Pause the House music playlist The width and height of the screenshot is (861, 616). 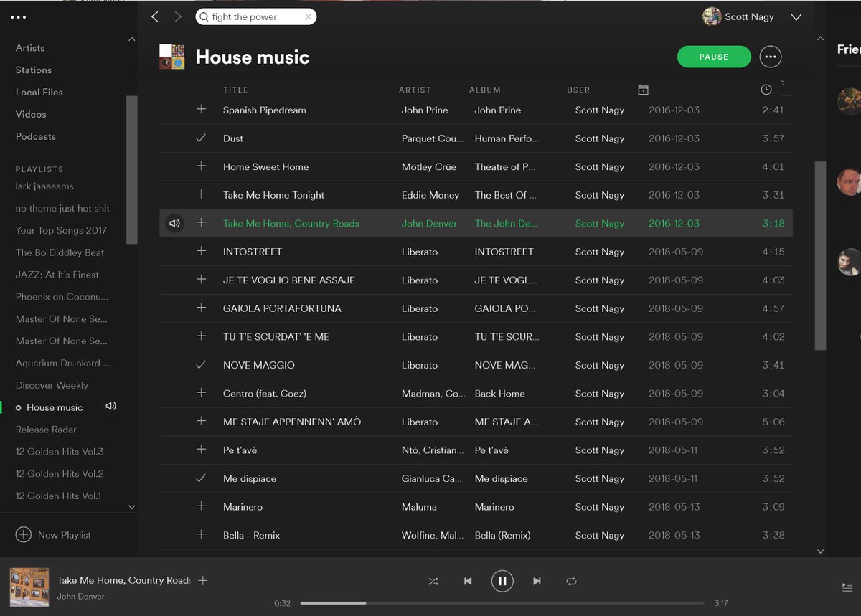(x=714, y=57)
